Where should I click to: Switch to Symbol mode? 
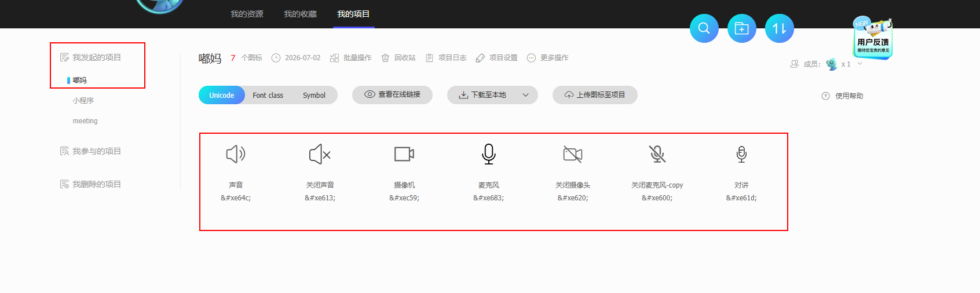tap(314, 95)
